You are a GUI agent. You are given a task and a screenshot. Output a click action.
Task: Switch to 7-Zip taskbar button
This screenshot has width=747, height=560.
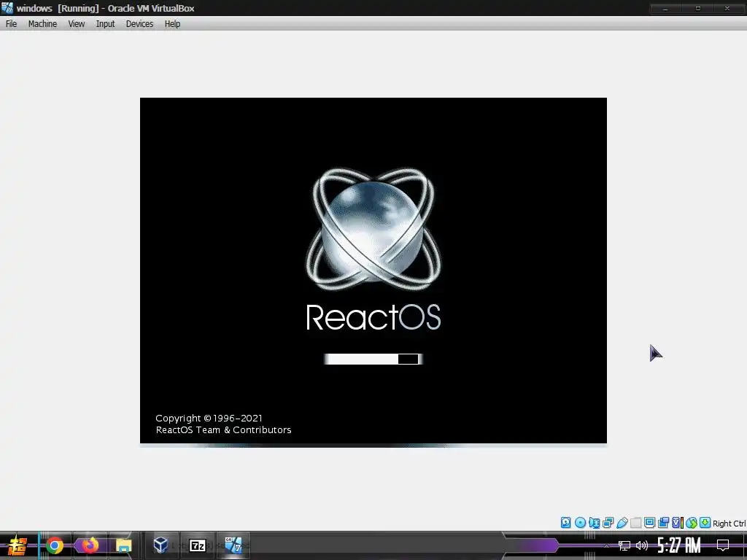point(197,545)
